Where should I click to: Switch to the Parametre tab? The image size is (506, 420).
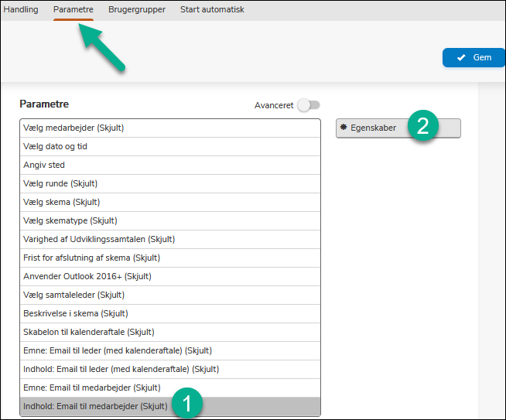[74, 10]
